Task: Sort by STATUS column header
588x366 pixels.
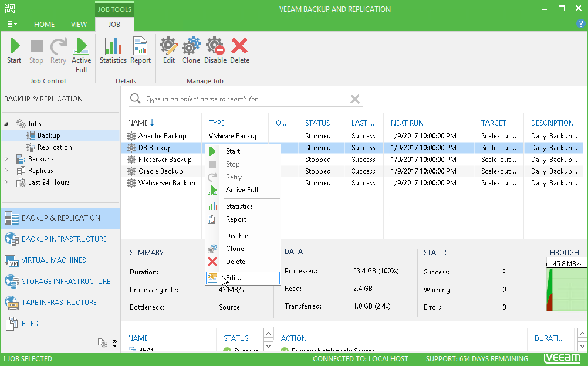Action: pyautogui.click(x=317, y=123)
